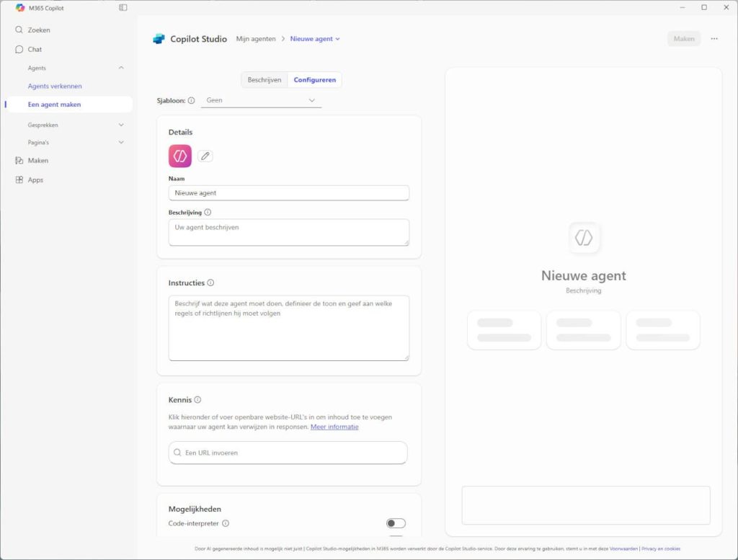Click the last suggested prompt card placeholder
Screen dimensions: 738x560
point(663,330)
